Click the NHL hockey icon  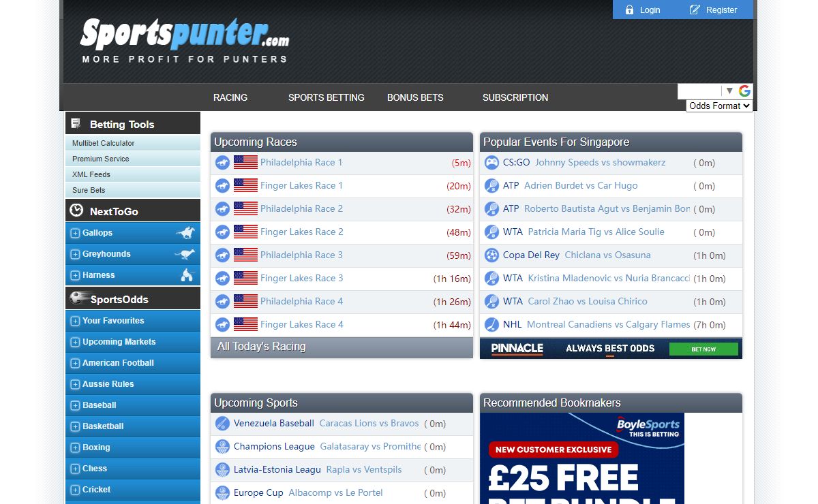pyautogui.click(x=491, y=325)
